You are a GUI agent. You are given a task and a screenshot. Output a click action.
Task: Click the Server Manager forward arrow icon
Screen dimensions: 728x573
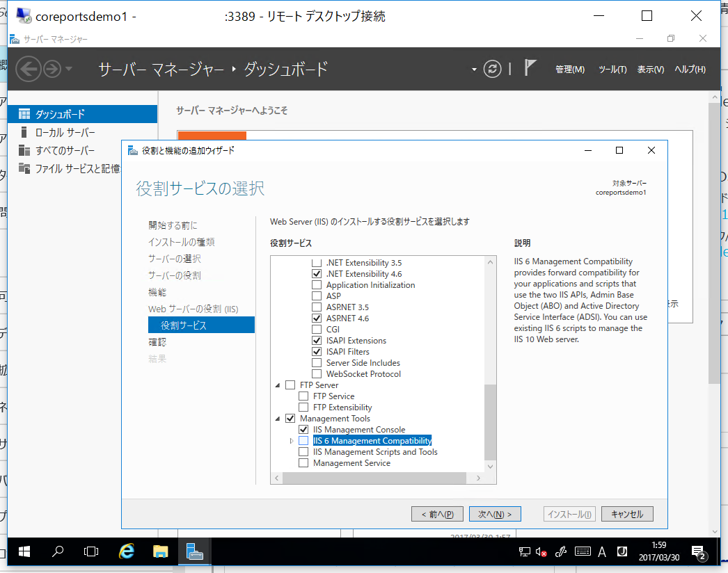pos(52,69)
